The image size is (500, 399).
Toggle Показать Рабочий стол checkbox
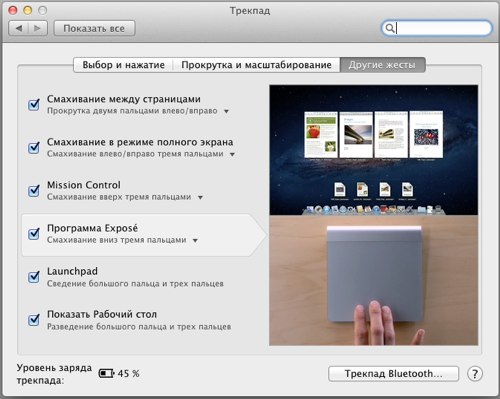[34, 319]
